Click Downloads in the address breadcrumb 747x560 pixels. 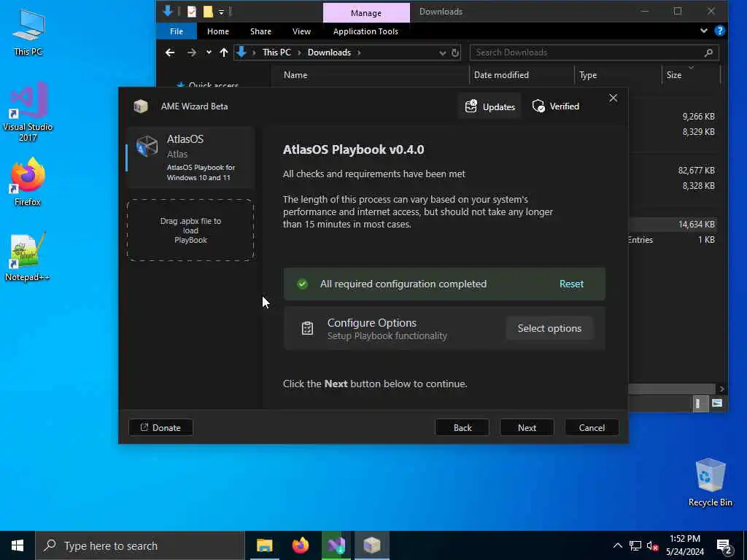pyautogui.click(x=329, y=52)
